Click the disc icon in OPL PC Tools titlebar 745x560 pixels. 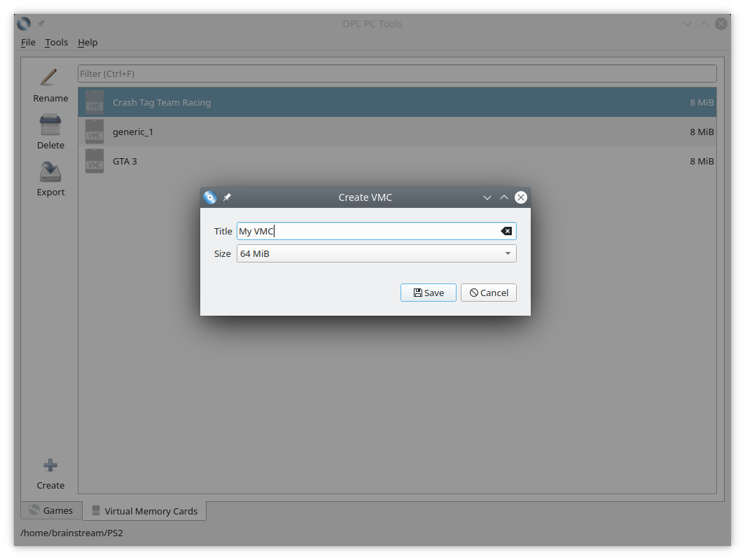point(24,23)
